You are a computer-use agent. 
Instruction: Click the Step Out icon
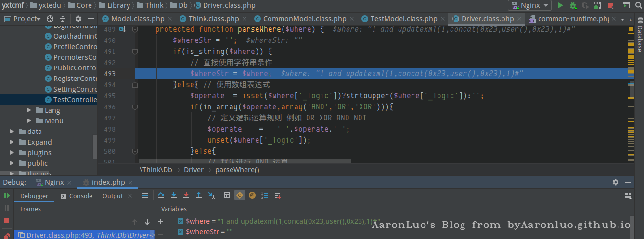[x=199, y=195]
